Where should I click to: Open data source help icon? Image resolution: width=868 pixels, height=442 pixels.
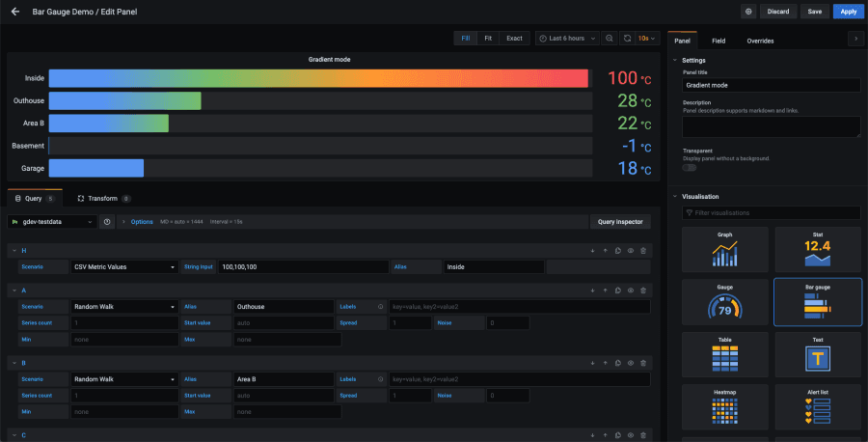click(107, 222)
